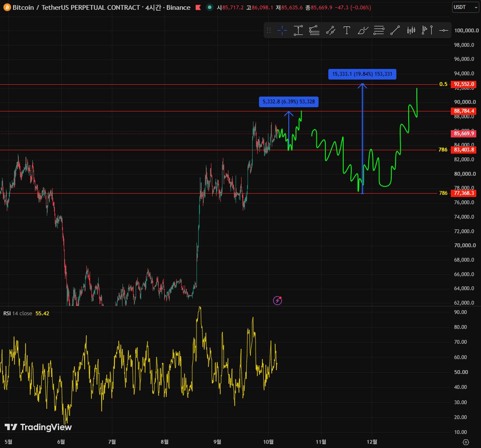
Task: Click the RSI 14 close indicator label
Action: pyautogui.click(x=17, y=313)
